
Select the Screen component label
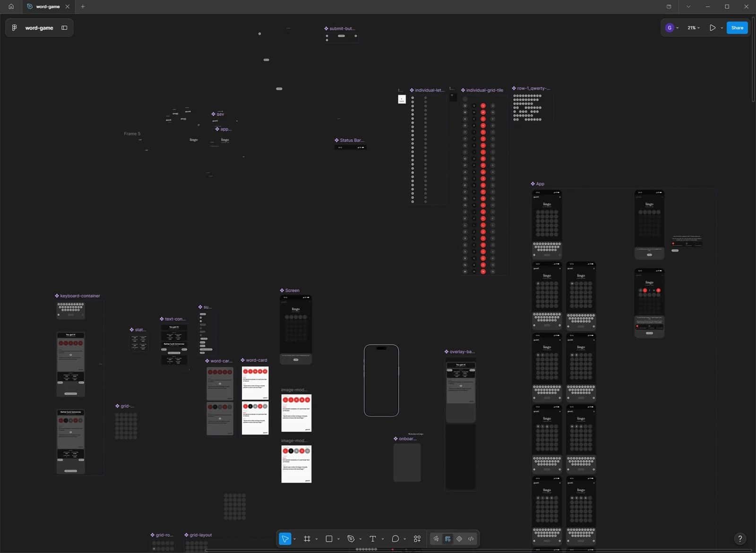(x=290, y=290)
